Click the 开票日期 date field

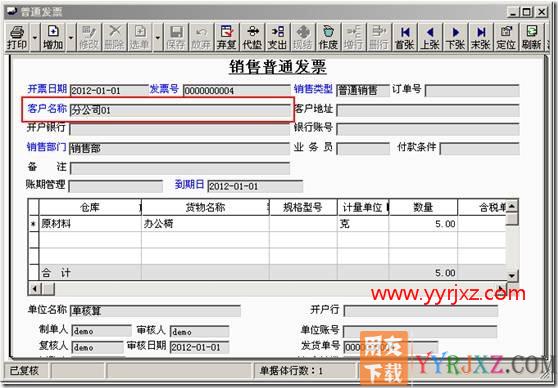(x=109, y=90)
